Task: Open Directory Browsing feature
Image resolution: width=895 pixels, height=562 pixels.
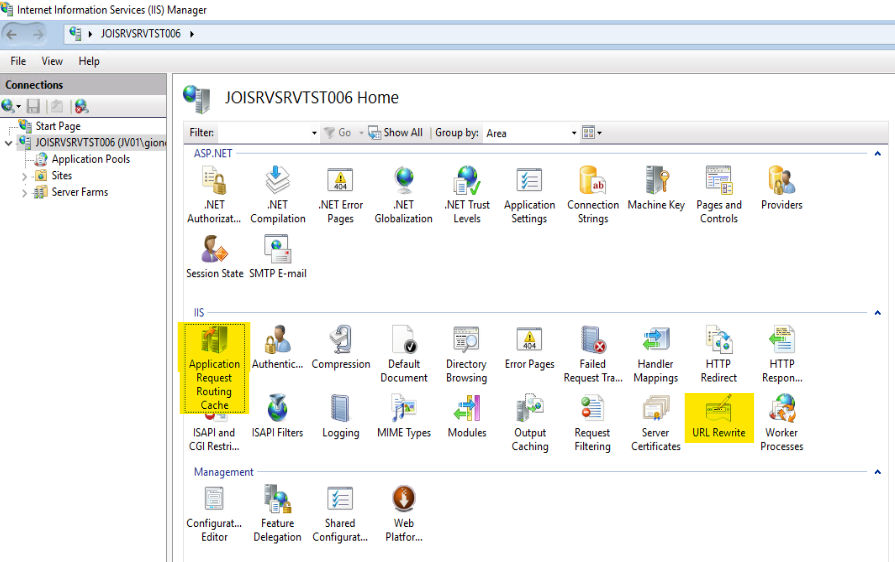Action: click(466, 354)
